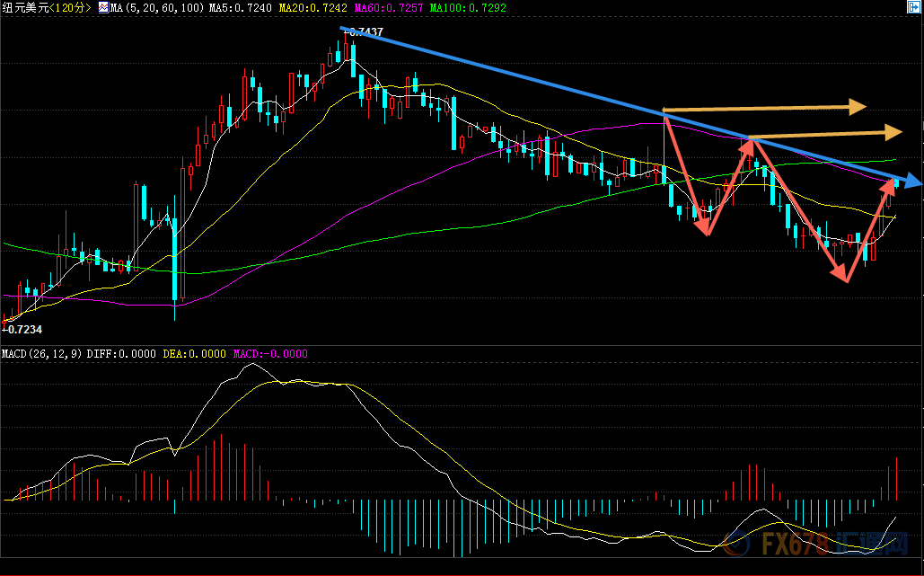Image resolution: width=924 pixels, height=576 pixels.
Task: Click the MA indicator chart icon
Action: 102,7
